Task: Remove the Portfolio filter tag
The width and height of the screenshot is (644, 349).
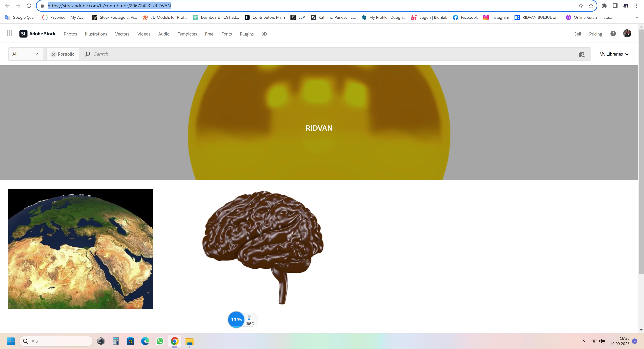Action: [x=53, y=54]
